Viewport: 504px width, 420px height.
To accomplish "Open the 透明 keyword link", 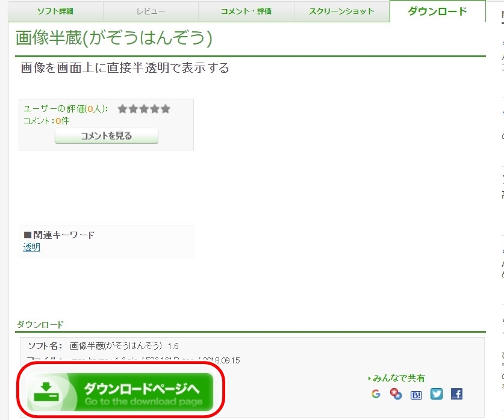I will 32,247.
